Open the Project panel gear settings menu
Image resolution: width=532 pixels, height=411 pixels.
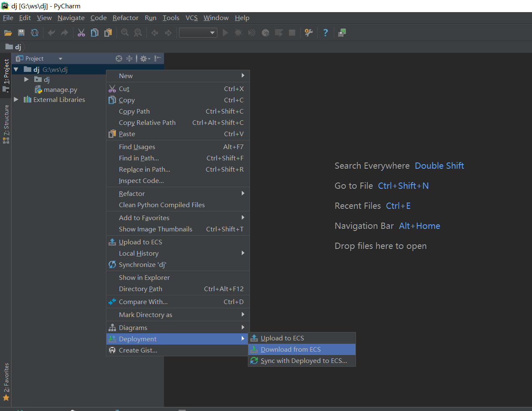click(145, 58)
